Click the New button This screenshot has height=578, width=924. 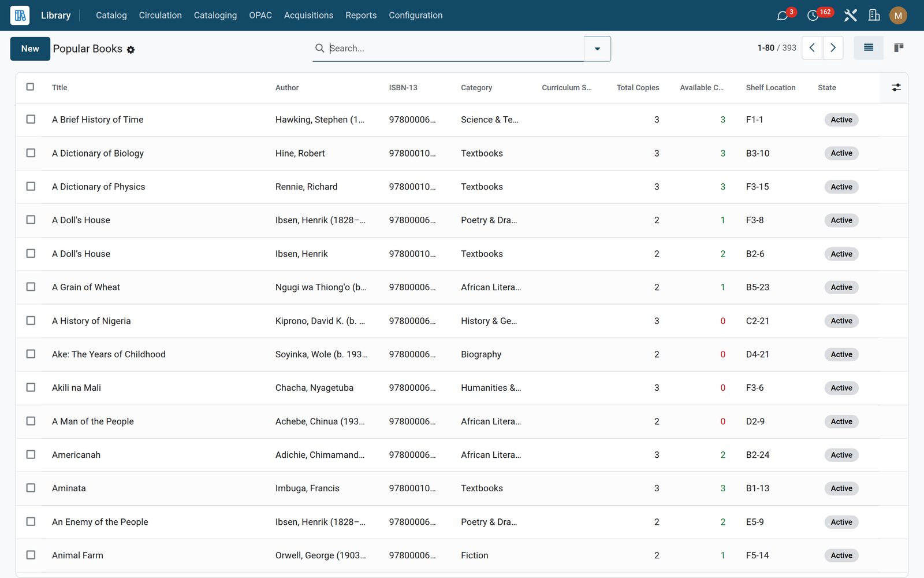[x=30, y=49]
